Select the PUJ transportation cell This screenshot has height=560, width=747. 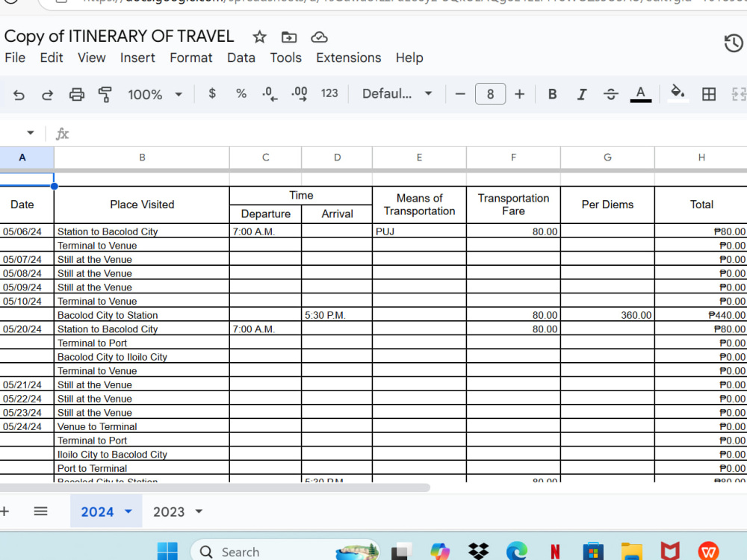click(x=419, y=231)
